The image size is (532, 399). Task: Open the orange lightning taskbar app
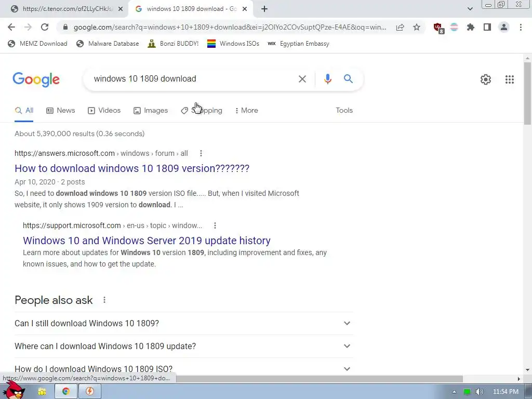pyautogui.click(x=89, y=392)
